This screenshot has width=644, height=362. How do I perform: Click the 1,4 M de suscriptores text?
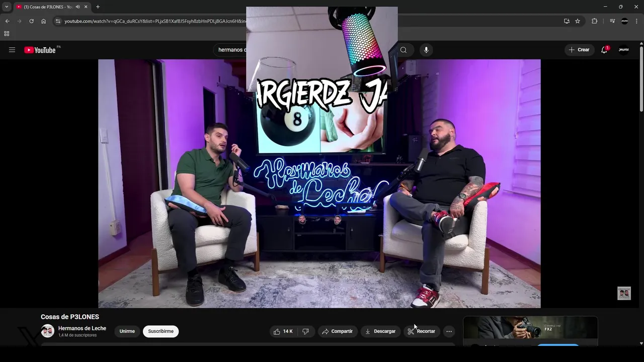pyautogui.click(x=77, y=335)
